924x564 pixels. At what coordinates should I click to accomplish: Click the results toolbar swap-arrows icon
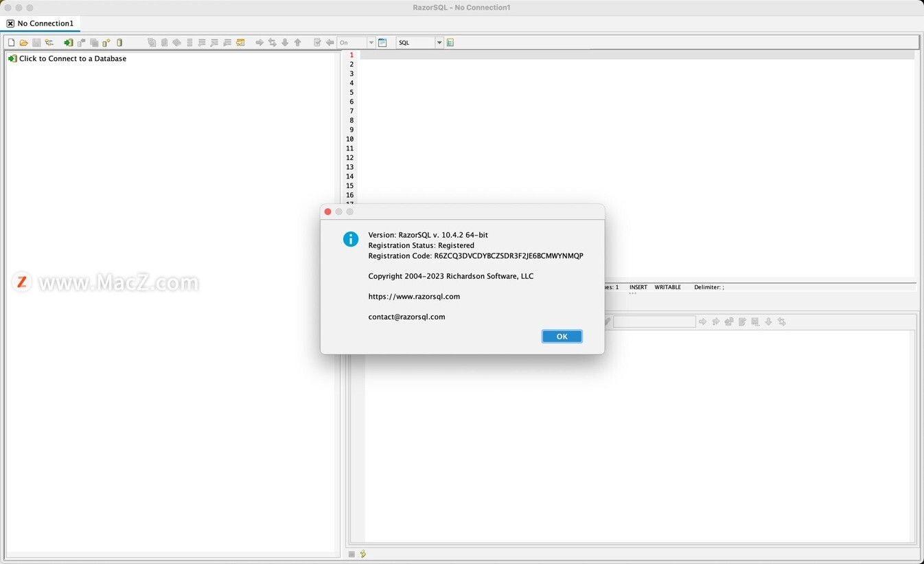pos(781,322)
